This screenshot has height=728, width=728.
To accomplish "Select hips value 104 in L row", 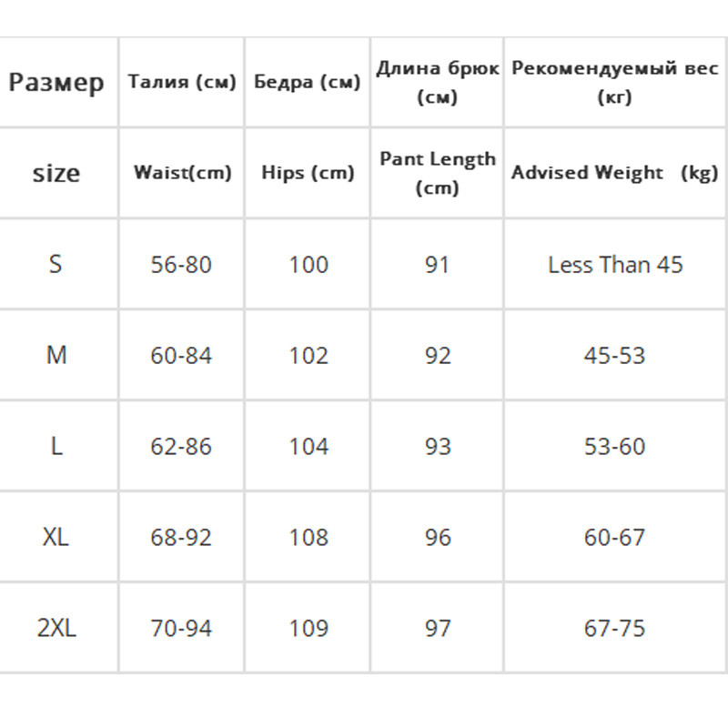I will pyautogui.click(x=308, y=447).
